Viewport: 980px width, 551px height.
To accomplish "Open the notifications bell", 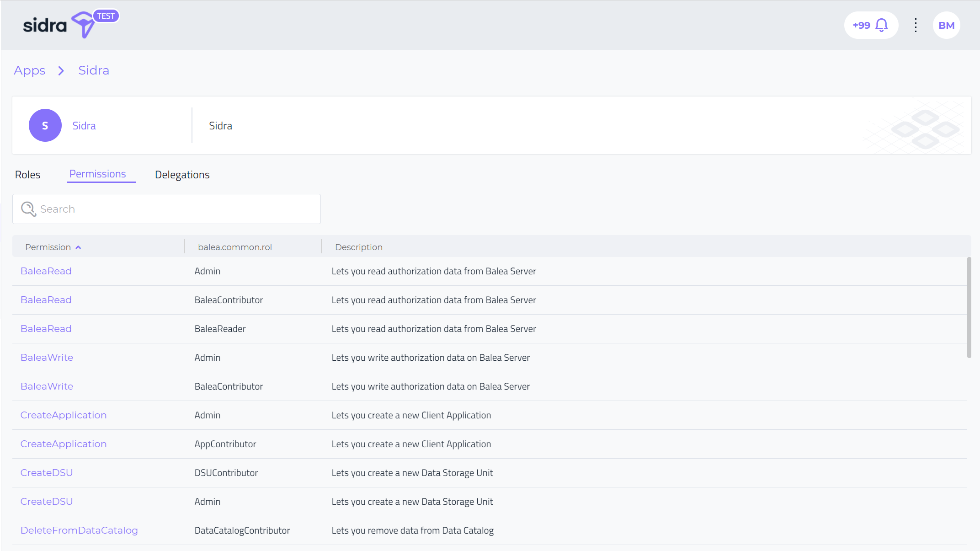I will [881, 25].
